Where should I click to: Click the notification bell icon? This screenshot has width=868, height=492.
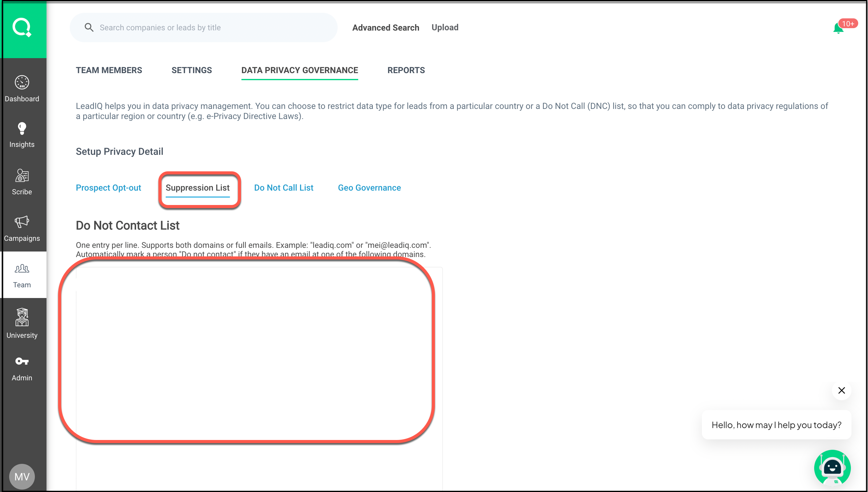pyautogui.click(x=838, y=28)
